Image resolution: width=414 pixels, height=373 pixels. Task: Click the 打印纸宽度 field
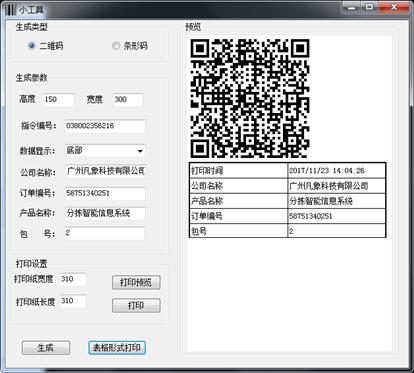click(x=73, y=279)
